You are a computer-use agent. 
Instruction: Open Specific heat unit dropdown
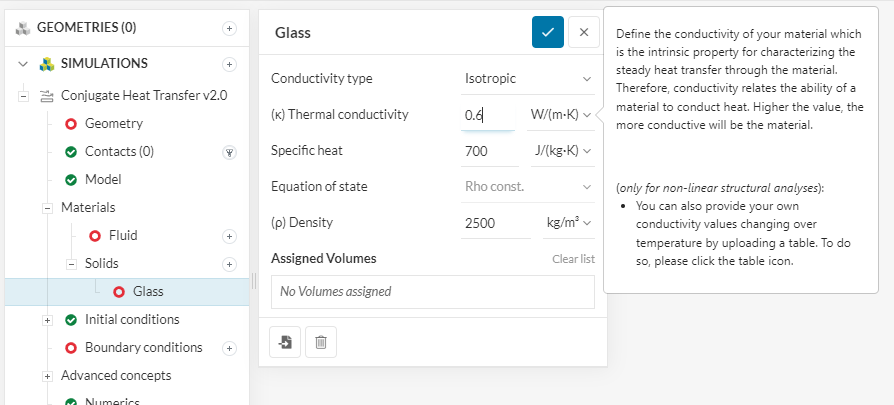click(x=560, y=151)
